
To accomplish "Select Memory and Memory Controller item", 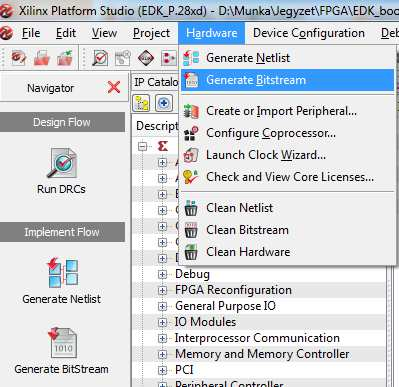I will [262, 354].
